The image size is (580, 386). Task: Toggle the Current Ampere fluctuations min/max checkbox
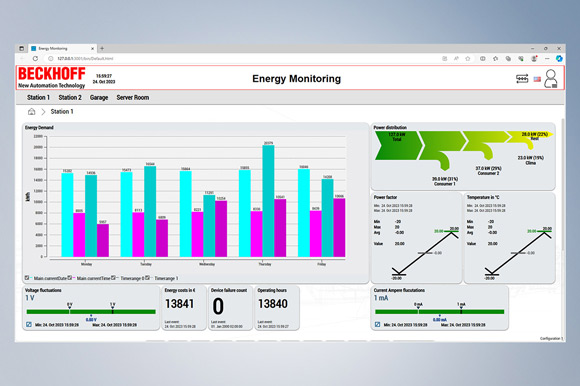click(x=377, y=325)
